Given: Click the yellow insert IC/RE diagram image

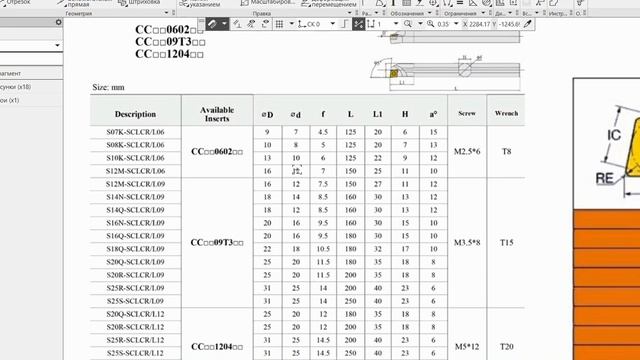Looking at the screenshot, I should [x=607, y=143].
